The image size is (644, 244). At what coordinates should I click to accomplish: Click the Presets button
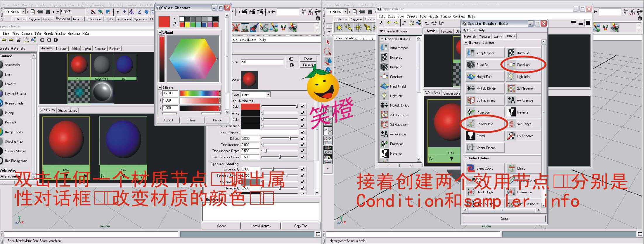308,65
